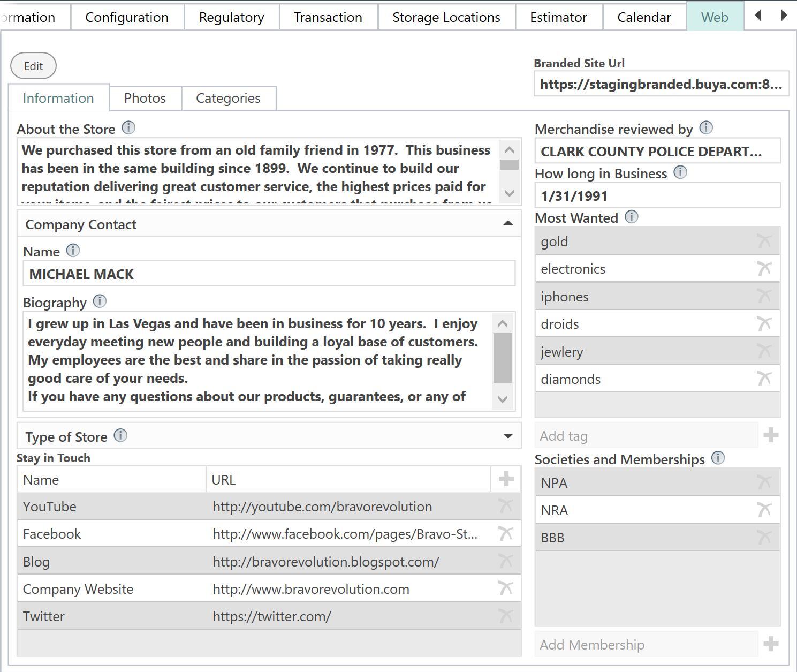Open the Regulatory tab
The image size is (797, 672).
click(232, 17)
